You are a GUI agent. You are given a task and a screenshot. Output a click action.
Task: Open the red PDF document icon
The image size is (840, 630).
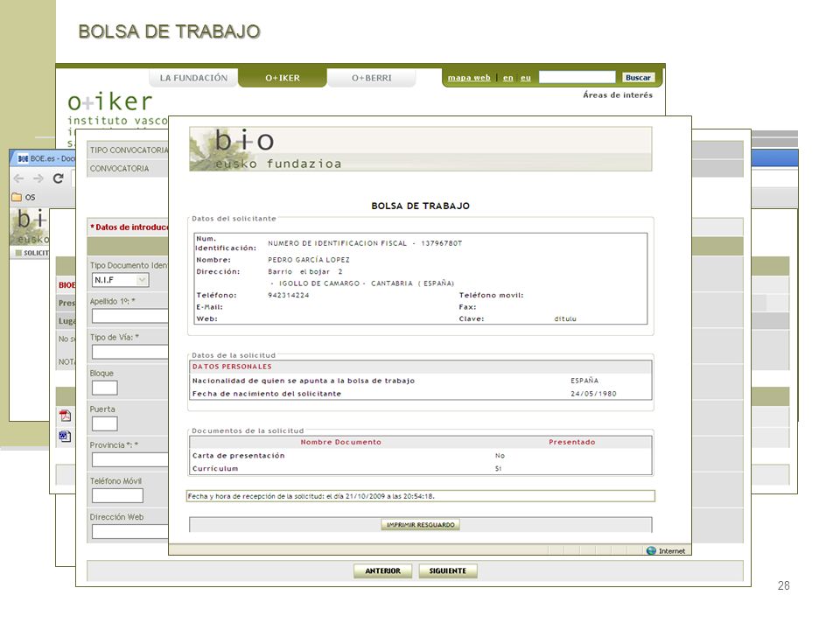pyautogui.click(x=66, y=416)
